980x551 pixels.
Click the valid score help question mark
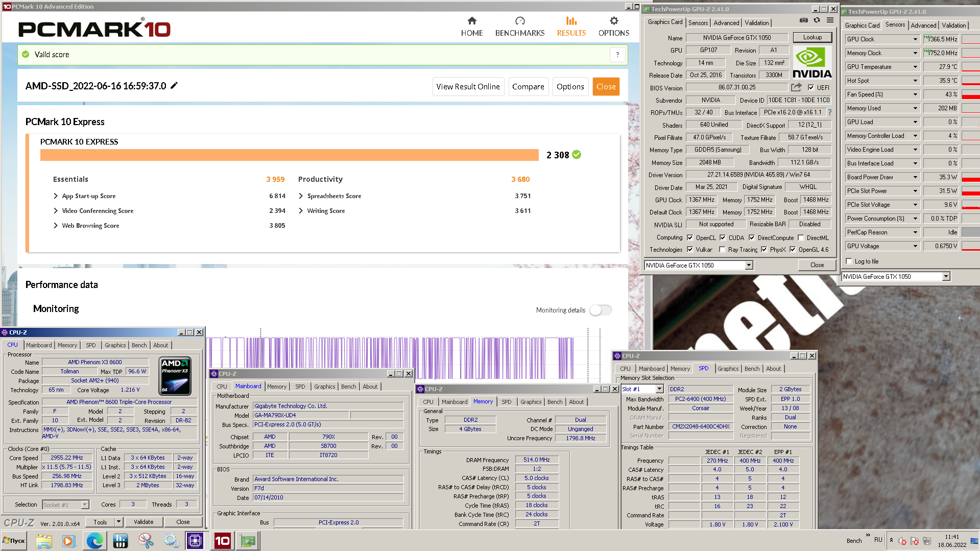[x=617, y=55]
